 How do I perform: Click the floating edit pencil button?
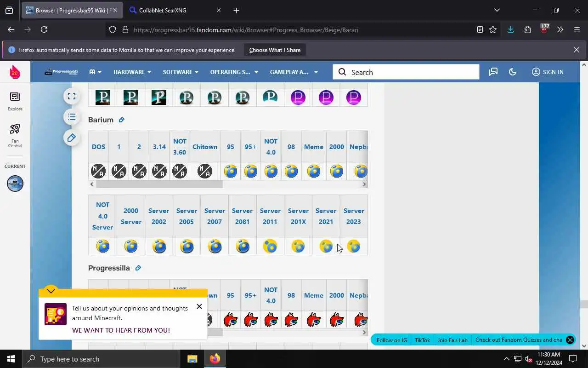[x=72, y=138]
